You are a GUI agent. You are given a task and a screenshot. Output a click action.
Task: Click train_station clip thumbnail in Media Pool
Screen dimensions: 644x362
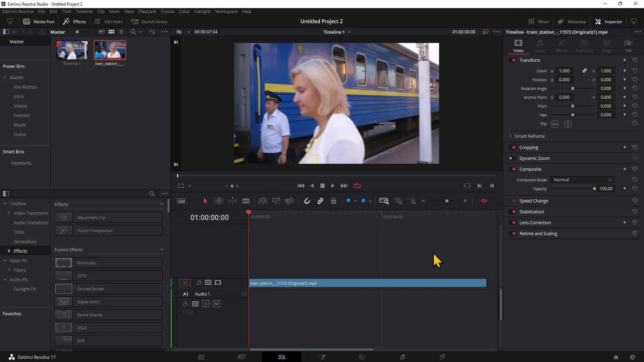point(110,50)
